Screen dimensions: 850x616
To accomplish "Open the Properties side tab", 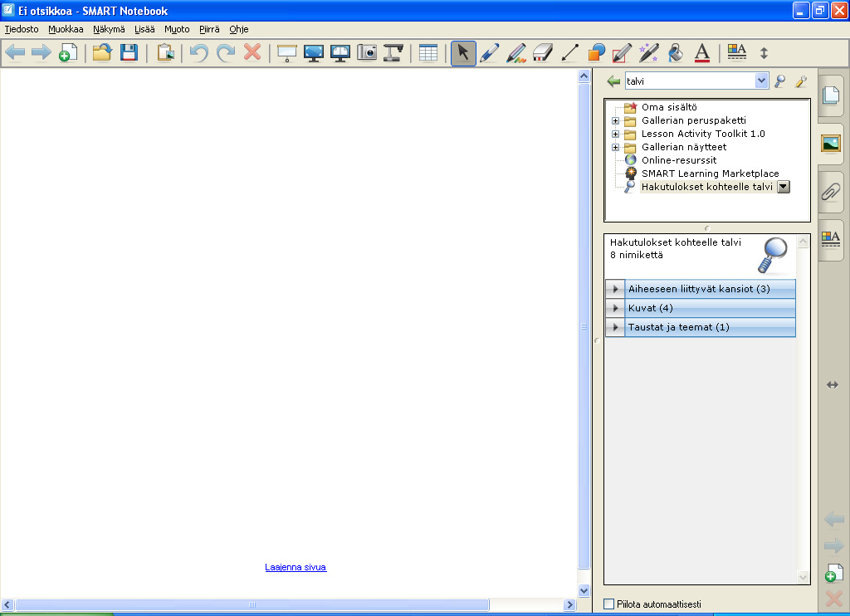I will tap(830, 238).
